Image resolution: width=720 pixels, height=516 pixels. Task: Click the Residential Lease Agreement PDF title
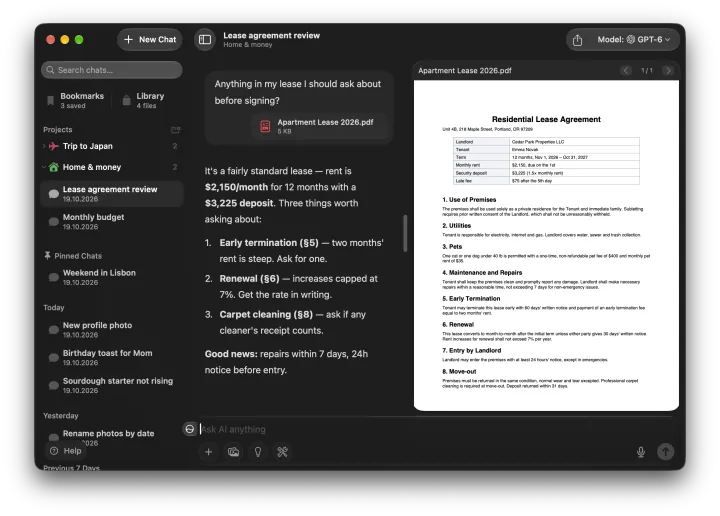pyautogui.click(x=546, y=119)
